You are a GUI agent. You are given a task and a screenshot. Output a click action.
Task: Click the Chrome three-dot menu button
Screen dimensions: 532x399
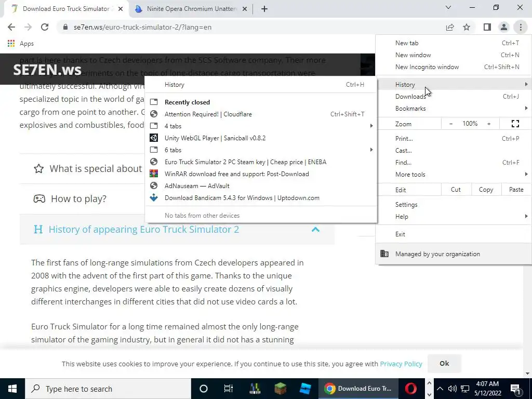(x=521, y=27)
